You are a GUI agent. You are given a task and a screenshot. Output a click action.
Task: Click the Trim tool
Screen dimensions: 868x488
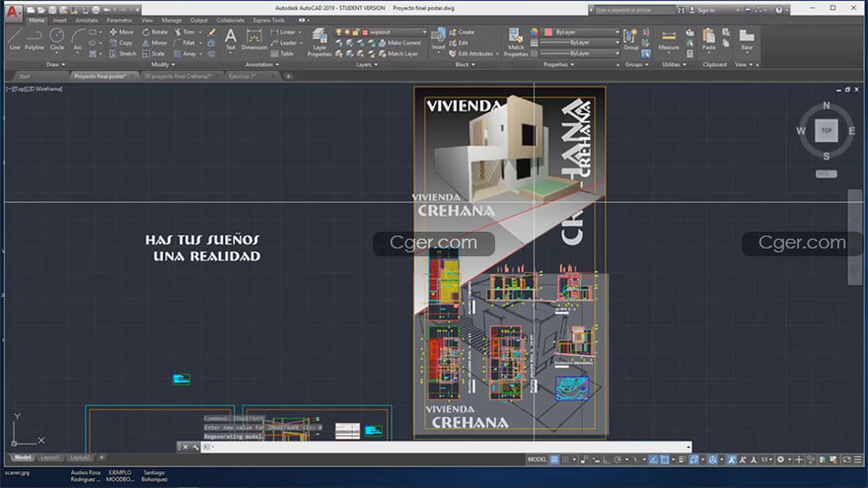coord(184,33)
